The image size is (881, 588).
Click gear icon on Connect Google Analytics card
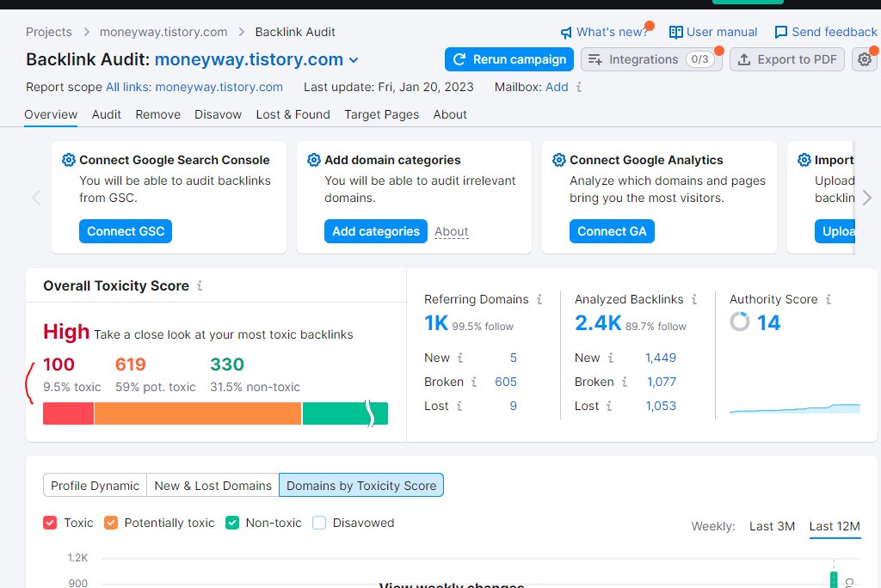559,160
